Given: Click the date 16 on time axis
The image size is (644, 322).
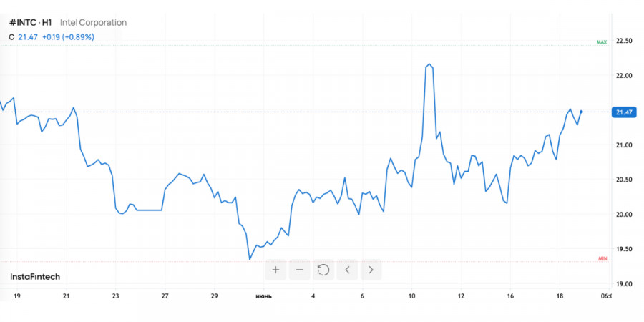Looking at the screenshot, I should [x=510, y=296].
